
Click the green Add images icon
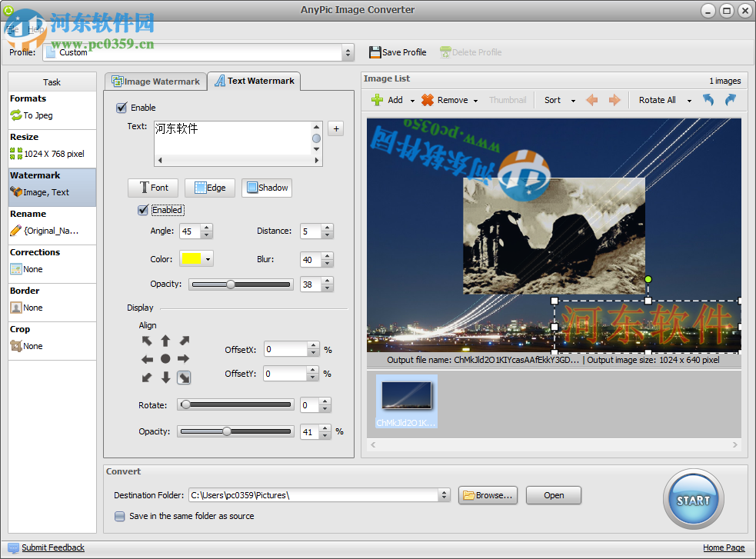378,100
